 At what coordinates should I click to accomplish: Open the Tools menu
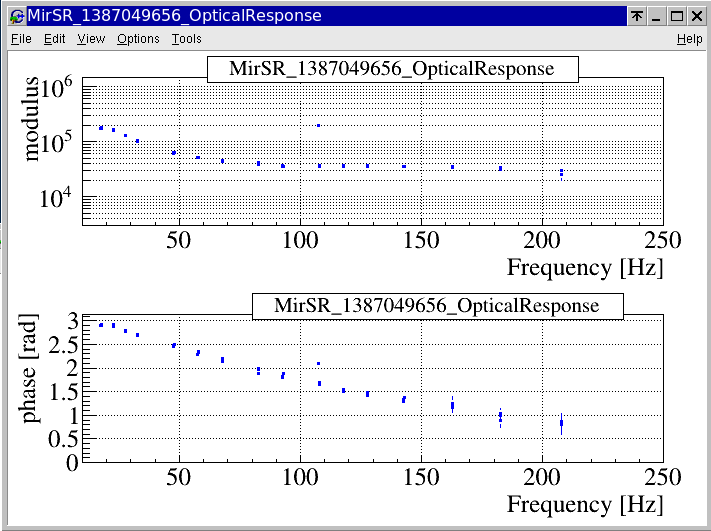click(x=186, y=39)
